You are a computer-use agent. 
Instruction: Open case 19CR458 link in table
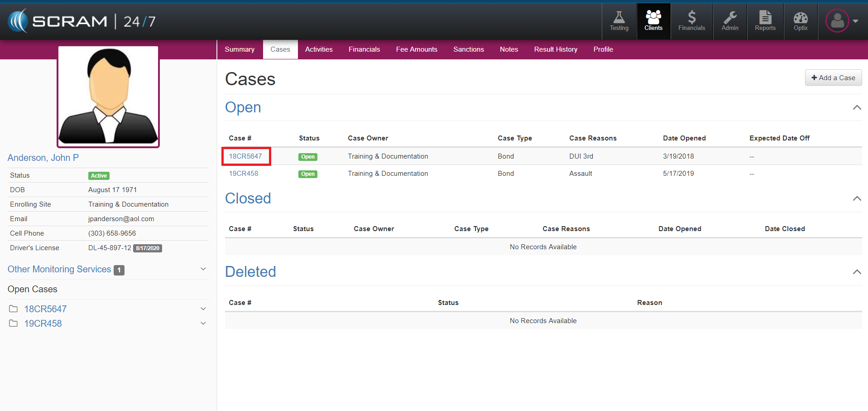[x=244, y=174]
